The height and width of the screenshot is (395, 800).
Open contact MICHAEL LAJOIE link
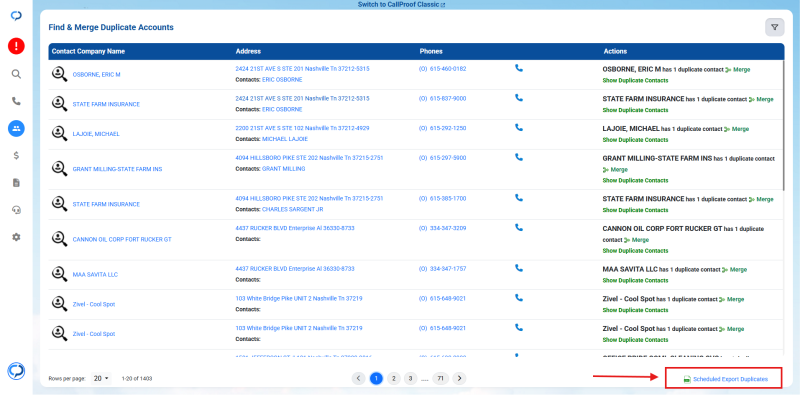click(285, 139)
